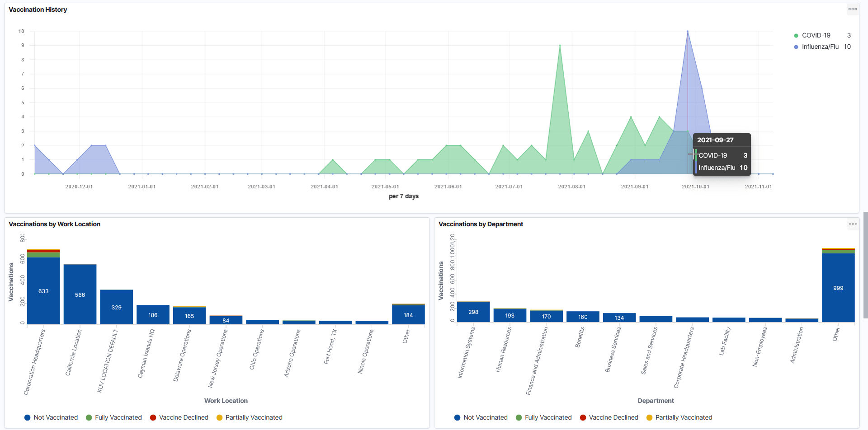Click the orange Partially Vaccinated legend marker
This screenshot has width=868, height=430.
(x=220, y=417)
